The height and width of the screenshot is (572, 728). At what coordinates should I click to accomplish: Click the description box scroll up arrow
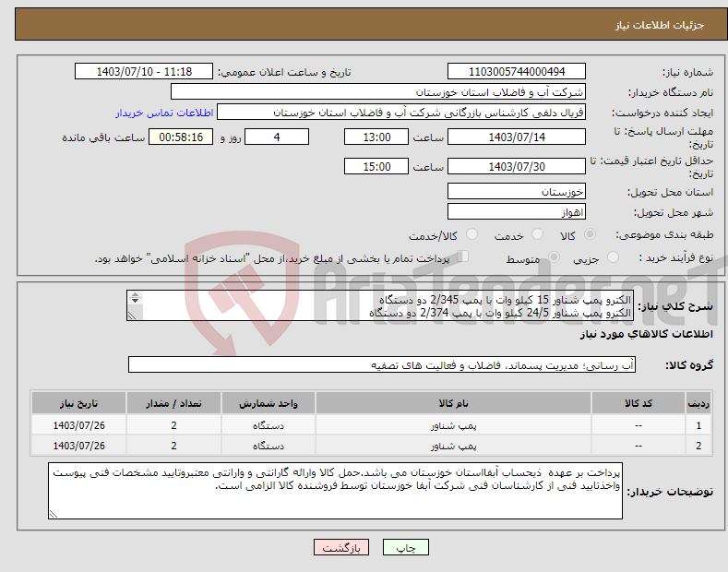tap(135, 294)
